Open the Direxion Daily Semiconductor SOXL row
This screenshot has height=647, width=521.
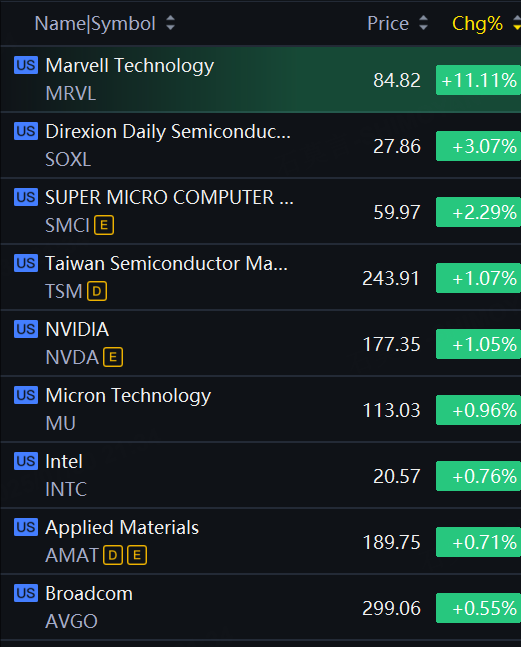[261, 145]
